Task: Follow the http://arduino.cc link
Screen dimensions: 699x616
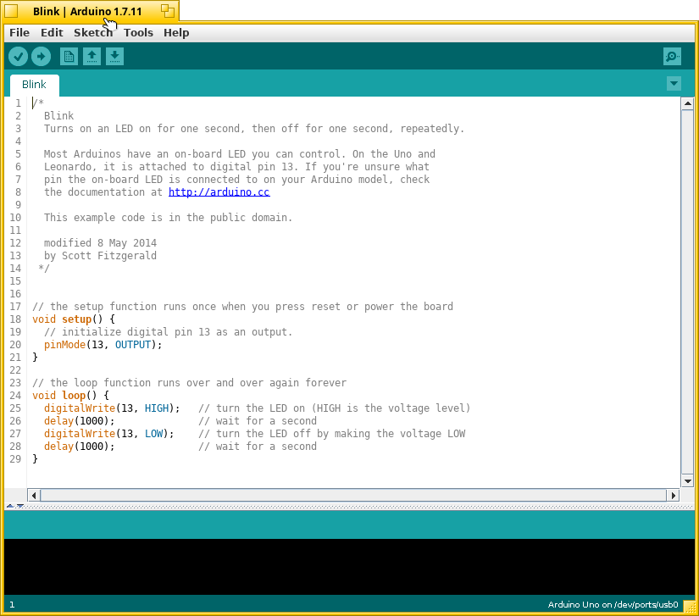Action: tap(219, 192)
